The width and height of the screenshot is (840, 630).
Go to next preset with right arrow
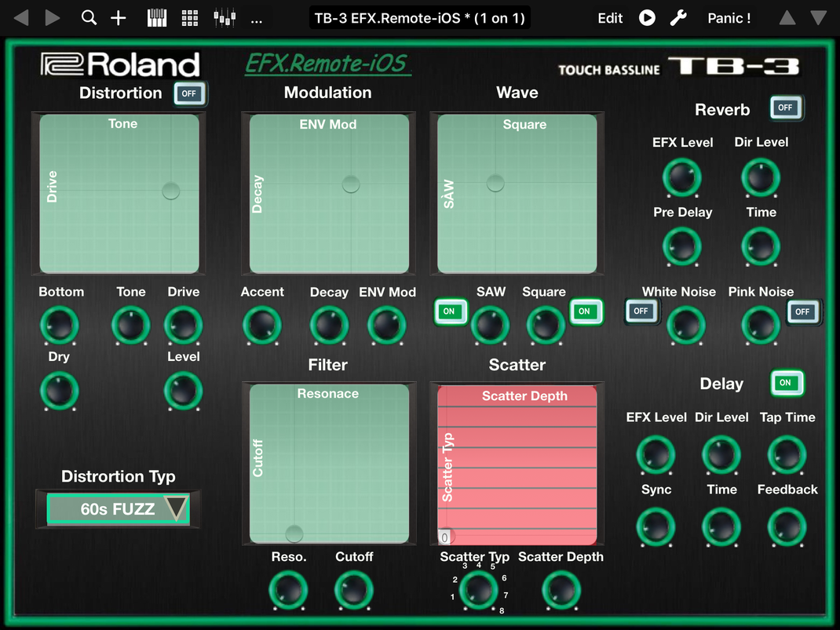[x=53, y=18]
